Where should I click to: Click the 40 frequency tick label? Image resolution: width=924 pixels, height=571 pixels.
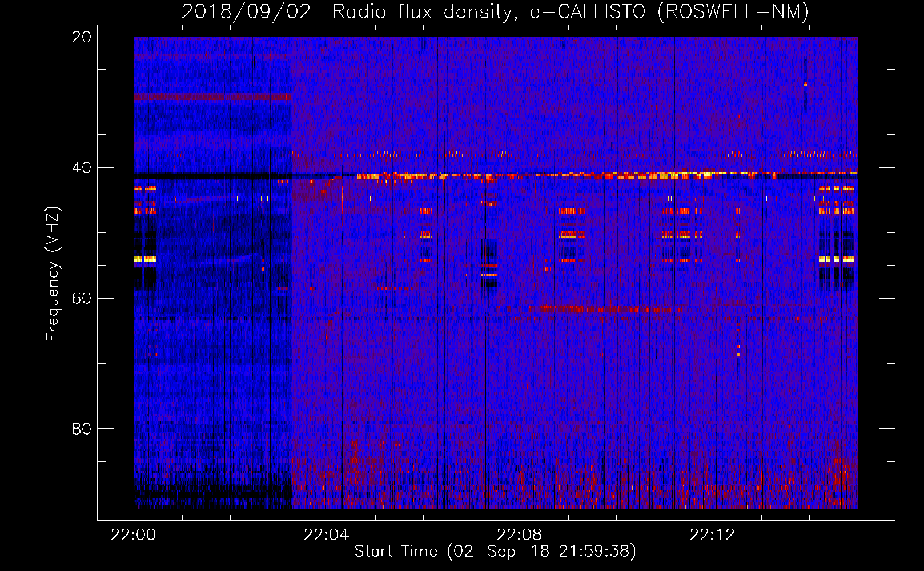tap(82, 168)
